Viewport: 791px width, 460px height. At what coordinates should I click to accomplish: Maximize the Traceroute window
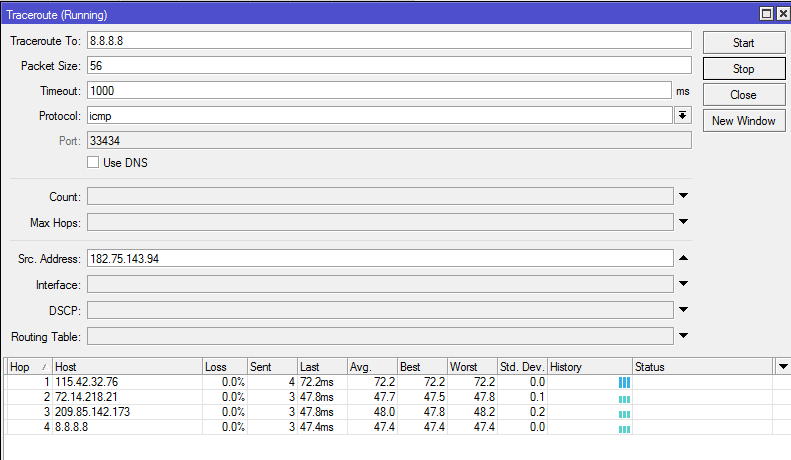pos(766,14)
